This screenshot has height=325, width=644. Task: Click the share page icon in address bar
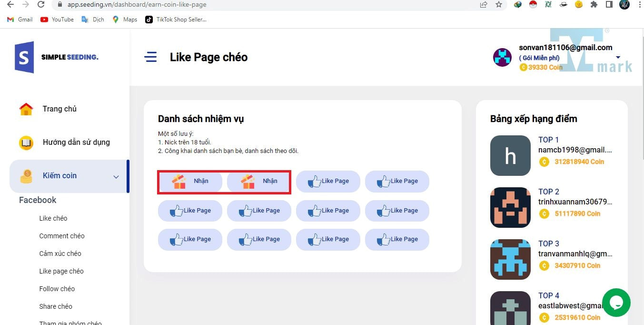point(484,4)
